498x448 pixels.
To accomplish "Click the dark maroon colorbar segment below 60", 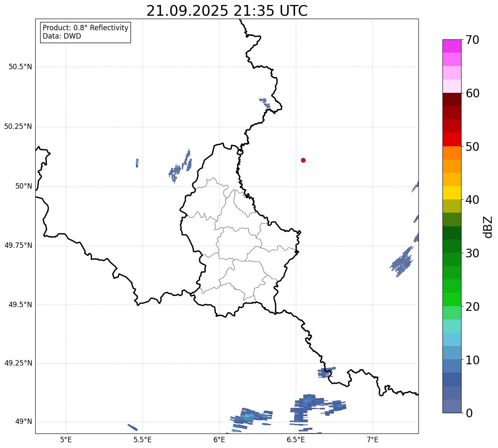I will pyautogui.click(x=452, y=99).
